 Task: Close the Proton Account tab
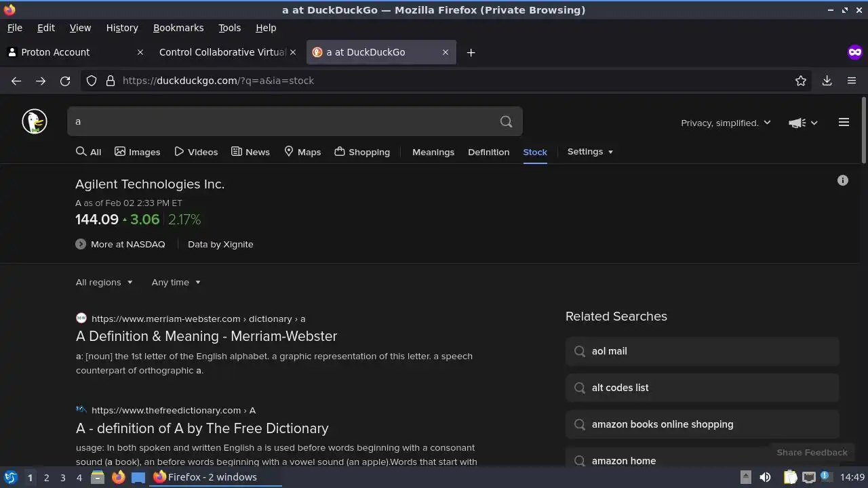140,52
